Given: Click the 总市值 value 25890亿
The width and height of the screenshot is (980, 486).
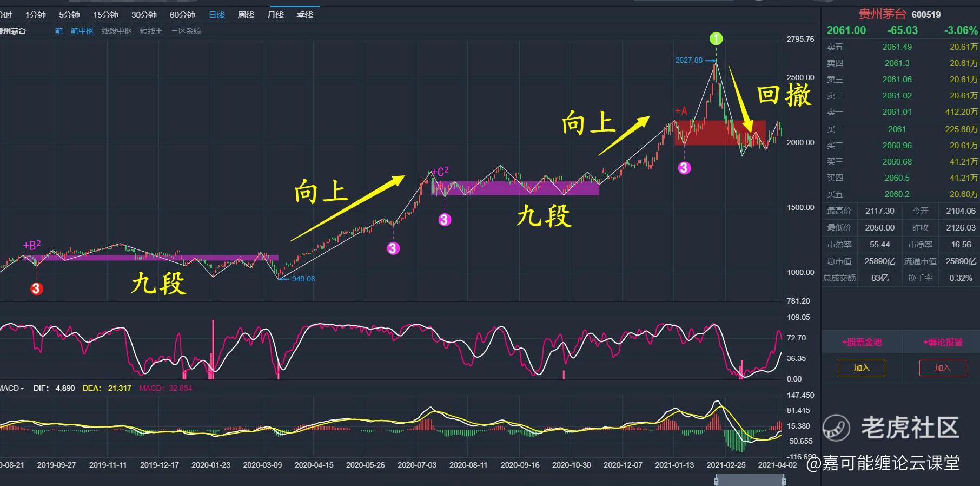Looking at the screenshot, I should pos(880,261).
